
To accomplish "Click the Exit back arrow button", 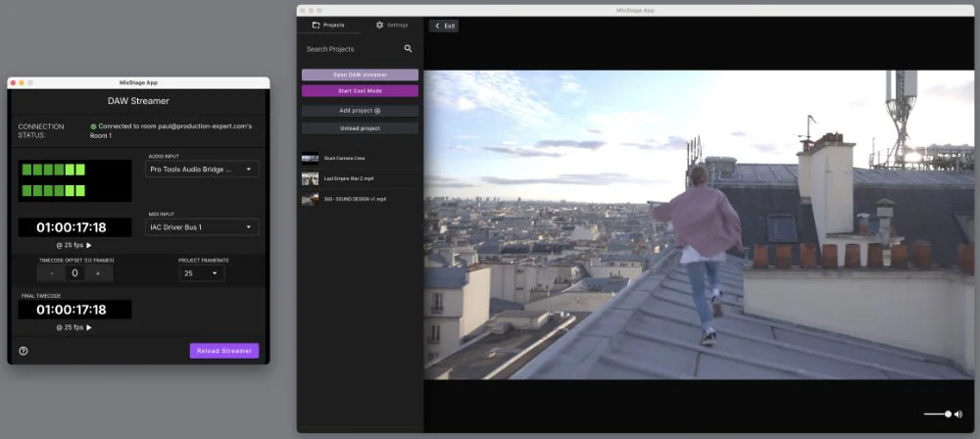I will 444,25.
